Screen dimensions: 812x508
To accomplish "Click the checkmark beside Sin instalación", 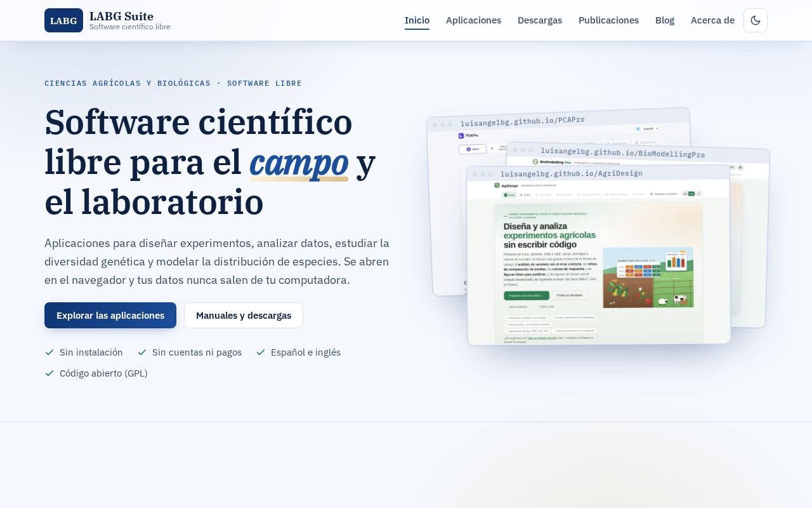I will pos(49,352).
